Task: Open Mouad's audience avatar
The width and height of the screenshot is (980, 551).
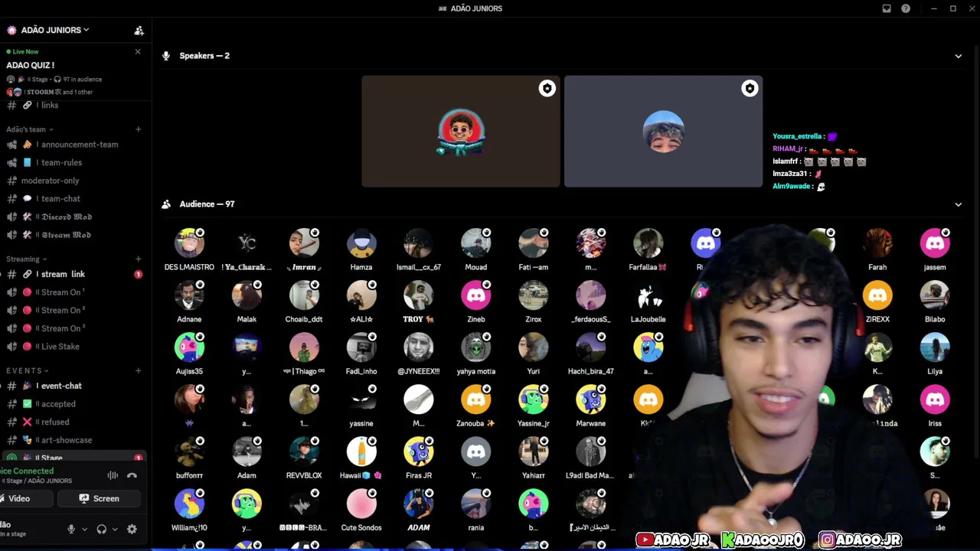Action: (x=476, y=243)
